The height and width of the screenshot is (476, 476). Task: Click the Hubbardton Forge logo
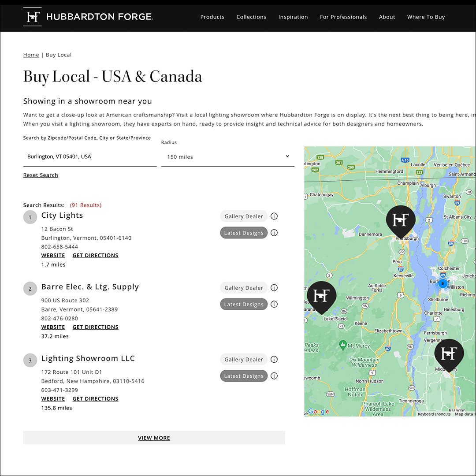88,17
